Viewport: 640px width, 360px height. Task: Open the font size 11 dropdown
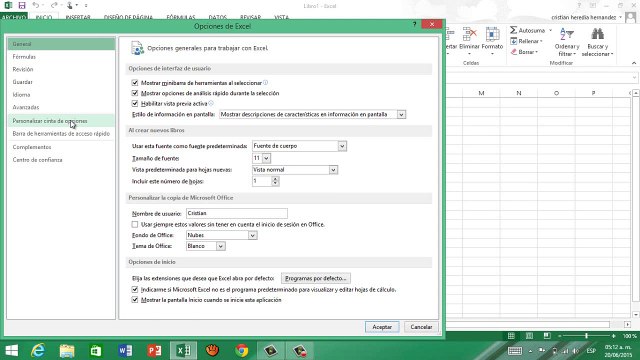point(266,158)
